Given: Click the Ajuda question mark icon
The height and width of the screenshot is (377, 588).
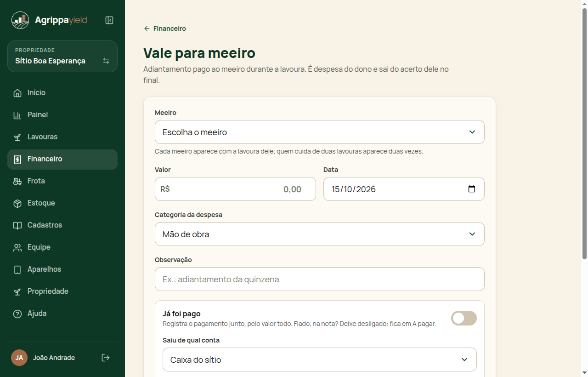Looking at the screenshot, I should coord(17,314).
